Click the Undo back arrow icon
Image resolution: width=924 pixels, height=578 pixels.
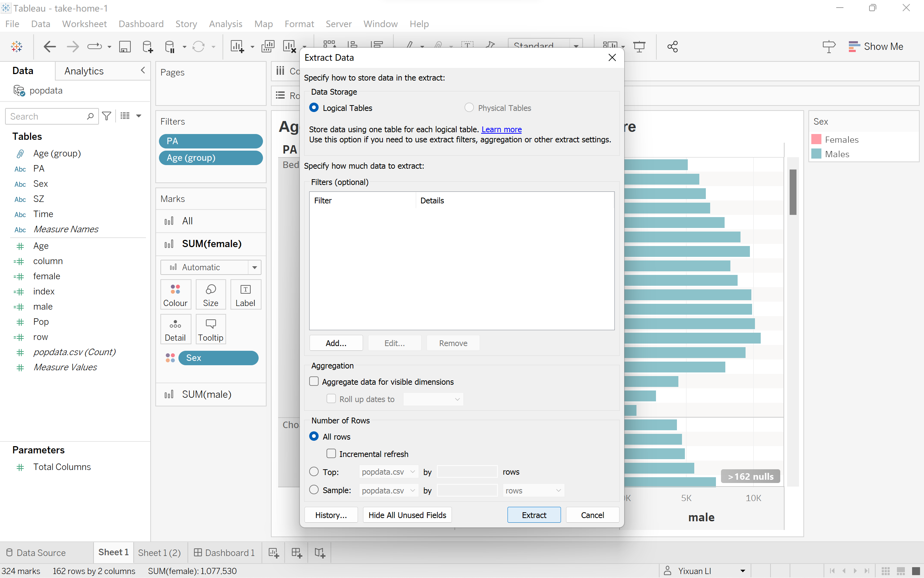50,47
